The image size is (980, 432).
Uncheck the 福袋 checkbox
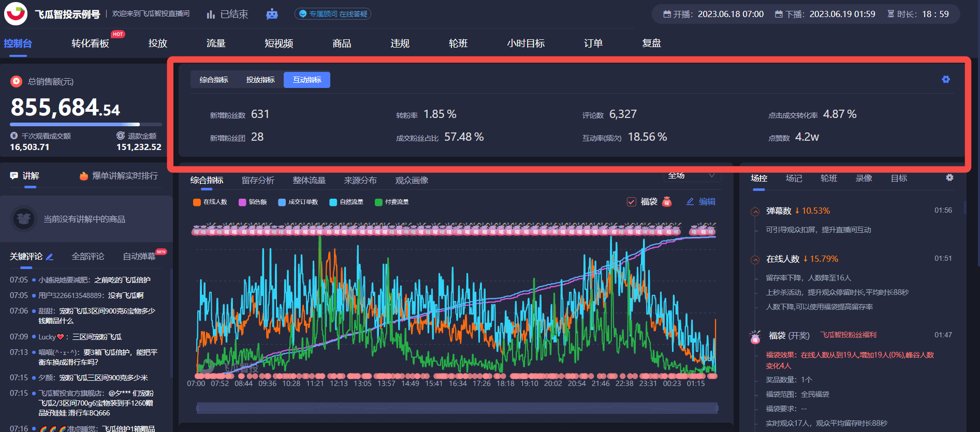(x=632, y=202)
